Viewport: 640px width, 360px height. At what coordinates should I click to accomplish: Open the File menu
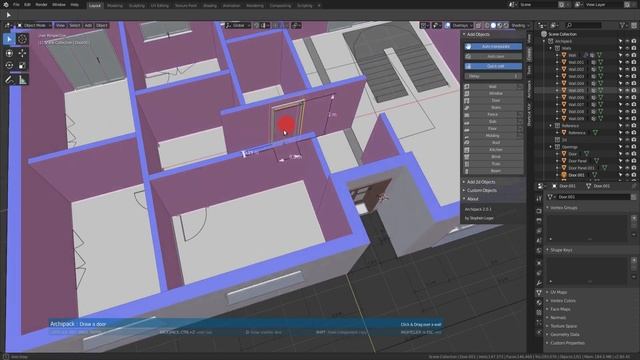coord(16,5)
